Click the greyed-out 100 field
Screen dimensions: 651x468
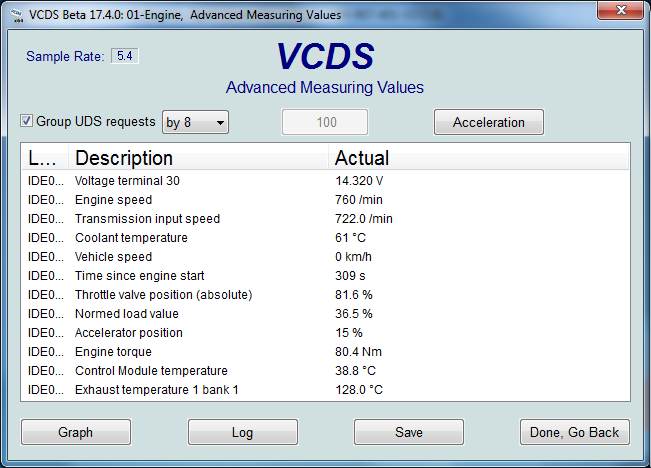pyautogui.click(x=325, y=122)
